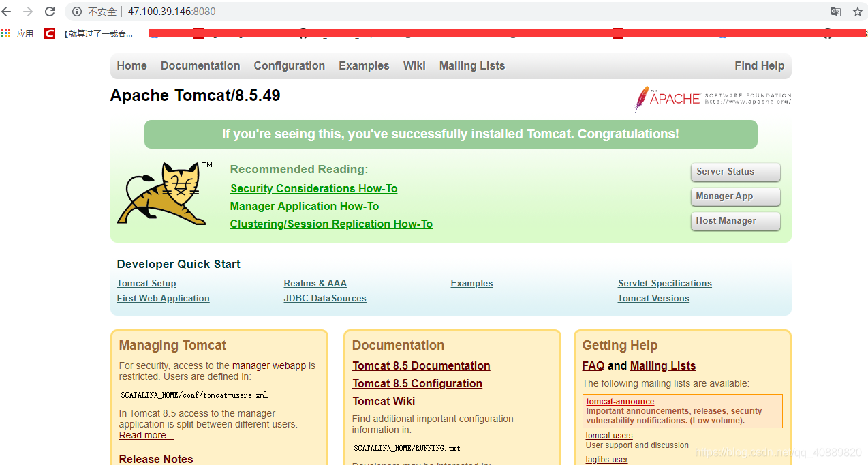The image size is (868, 465).
Task: Click the Tomcat cat mascot image
Action: click(x=166, y=194)
